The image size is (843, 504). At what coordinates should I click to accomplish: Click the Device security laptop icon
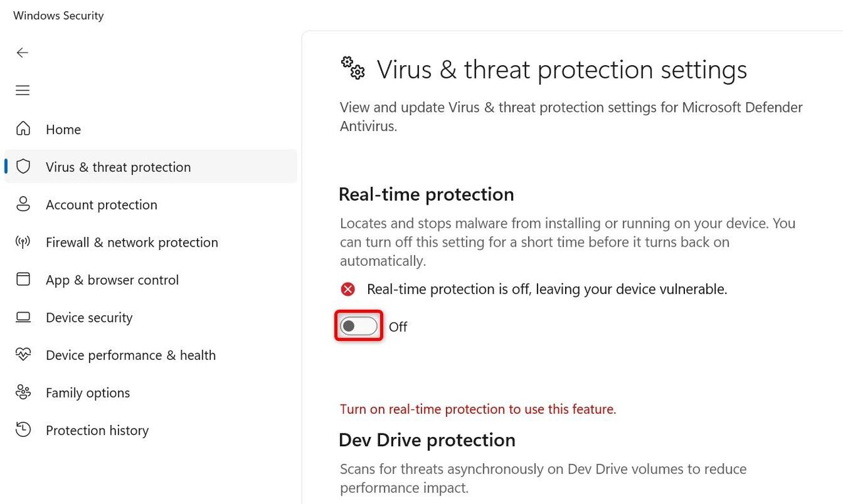23,317
